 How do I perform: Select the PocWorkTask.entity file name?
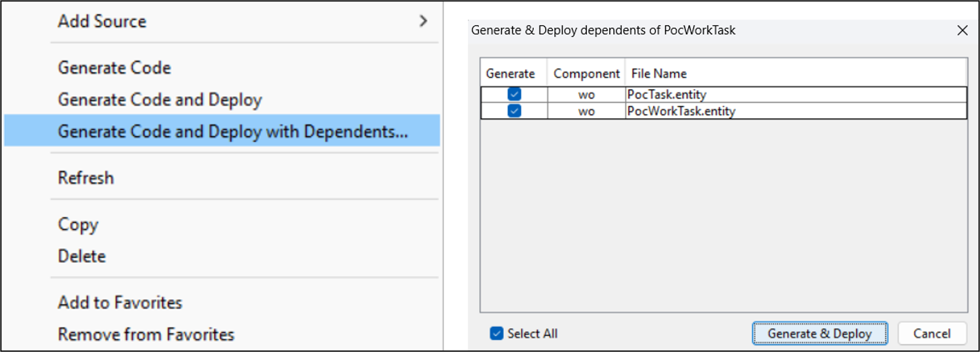[681, 111]
